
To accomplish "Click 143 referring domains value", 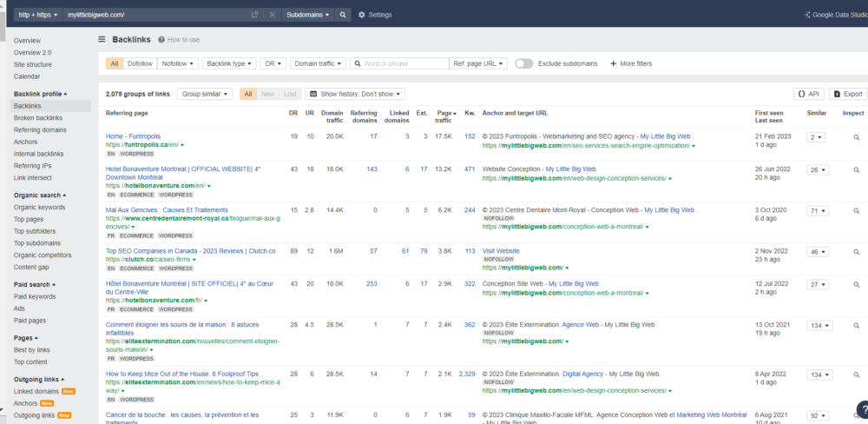I will point(372,169).
